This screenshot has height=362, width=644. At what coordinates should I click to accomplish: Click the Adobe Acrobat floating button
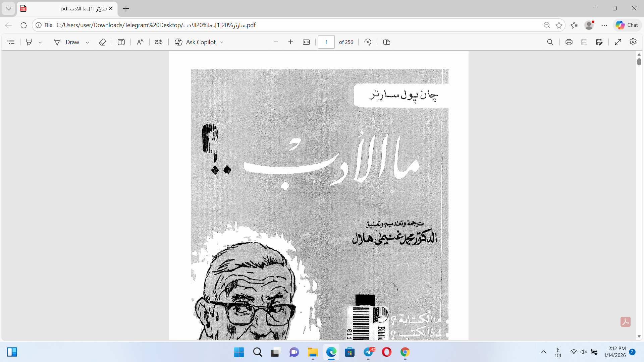tap(626, 322)
